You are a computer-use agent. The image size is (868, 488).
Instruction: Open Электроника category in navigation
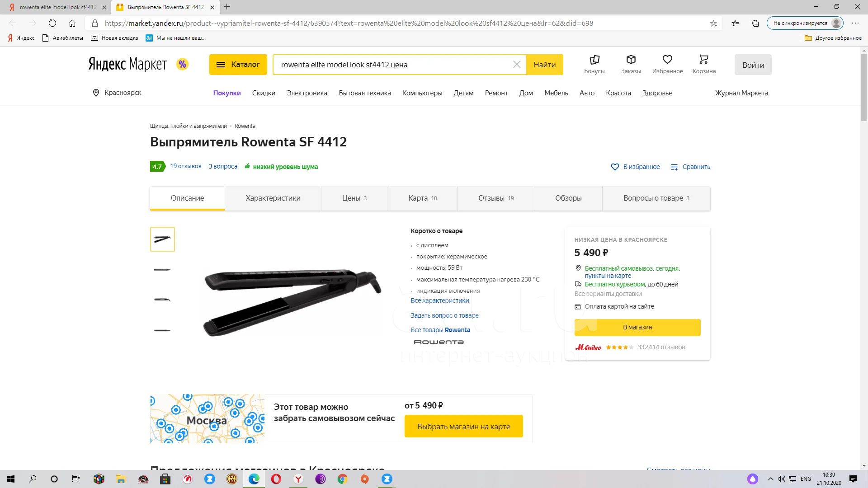point(307,93)
